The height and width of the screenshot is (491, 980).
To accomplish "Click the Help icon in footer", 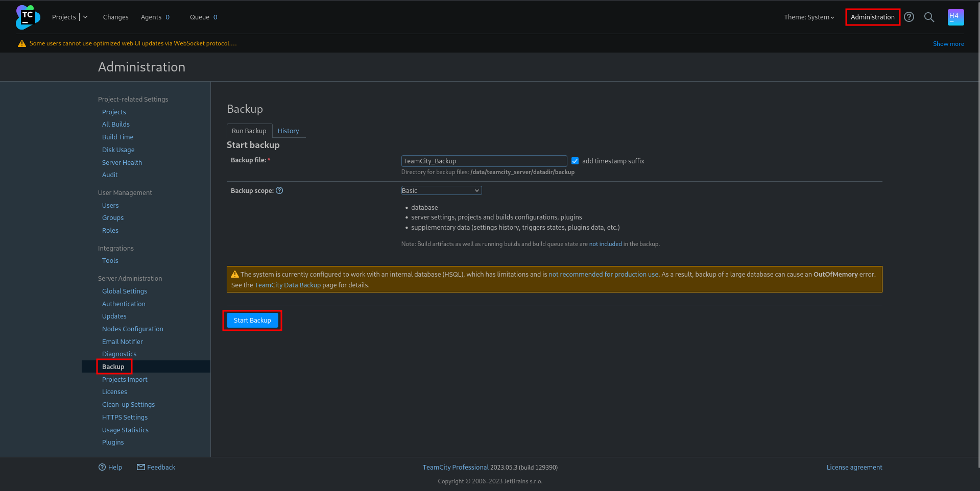I will [102, 468].
